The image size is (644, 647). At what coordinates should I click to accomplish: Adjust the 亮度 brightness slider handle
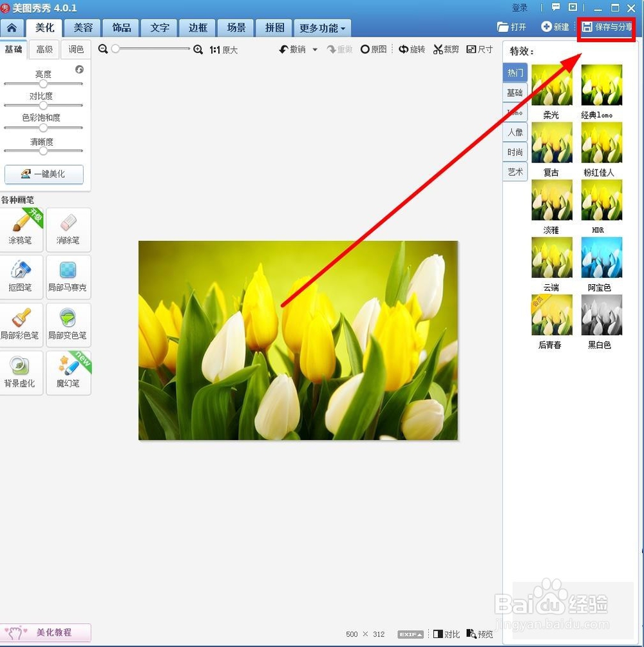[x=43, y=84]
